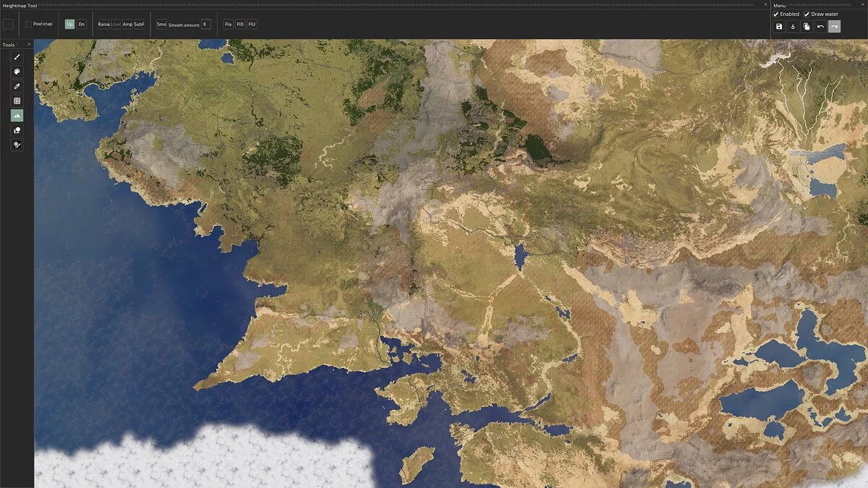Click the Smo smooth button

pos(161,24)
